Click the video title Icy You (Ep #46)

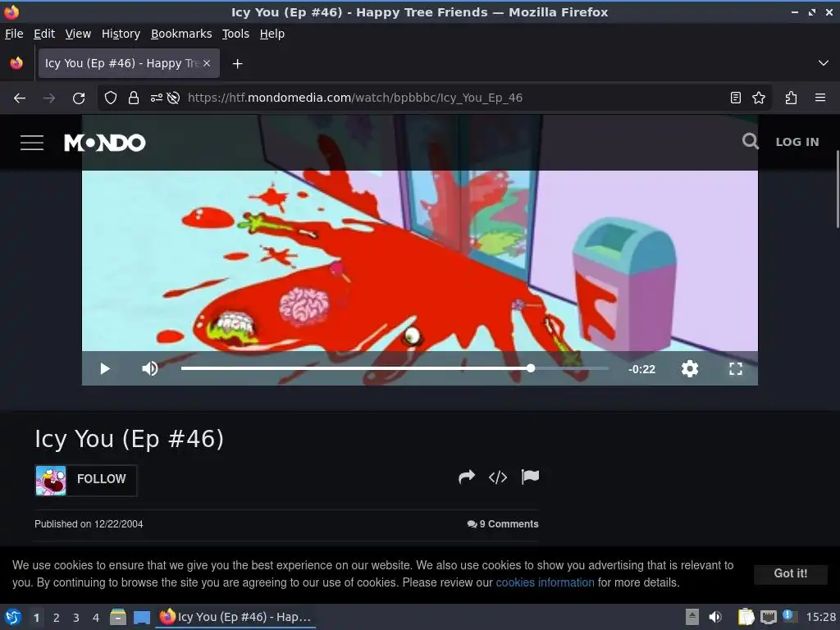(x=129, y=439)
